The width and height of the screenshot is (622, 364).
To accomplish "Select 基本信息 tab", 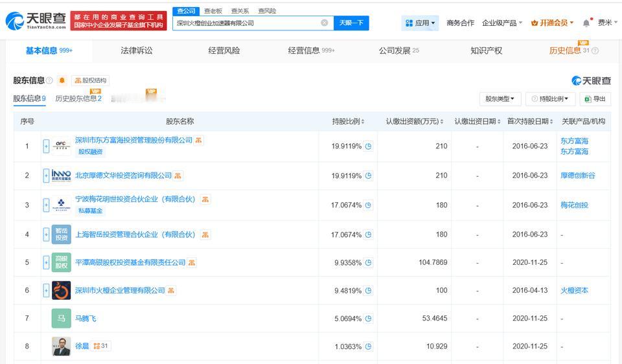I will coord(49,51).
